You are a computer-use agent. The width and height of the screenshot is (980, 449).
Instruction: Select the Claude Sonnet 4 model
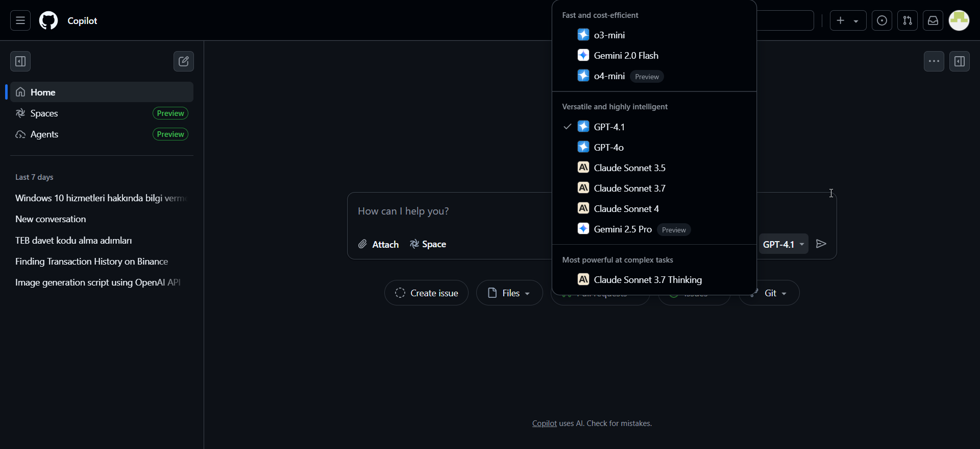point(654,208)
